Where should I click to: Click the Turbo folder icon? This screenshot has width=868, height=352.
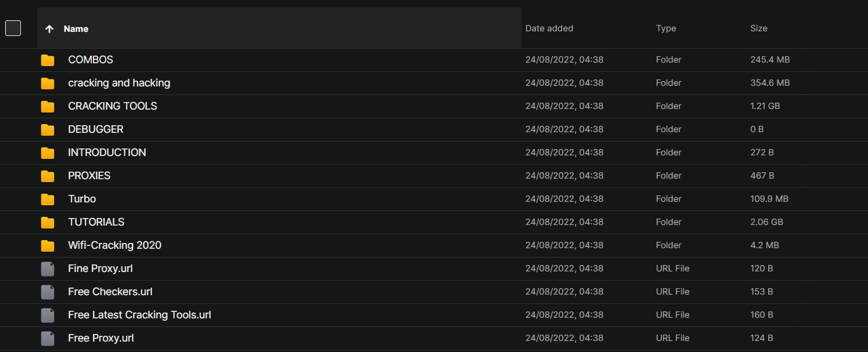[48, 199]
